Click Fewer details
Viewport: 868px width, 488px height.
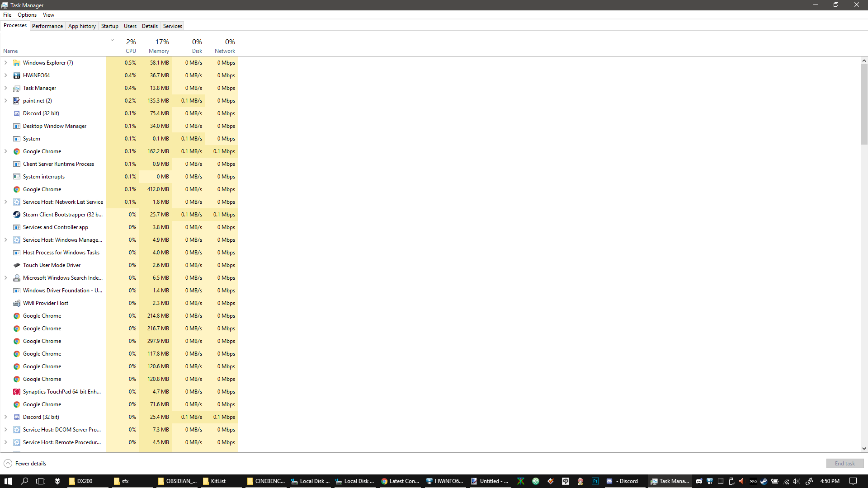(x=25, y=464)
